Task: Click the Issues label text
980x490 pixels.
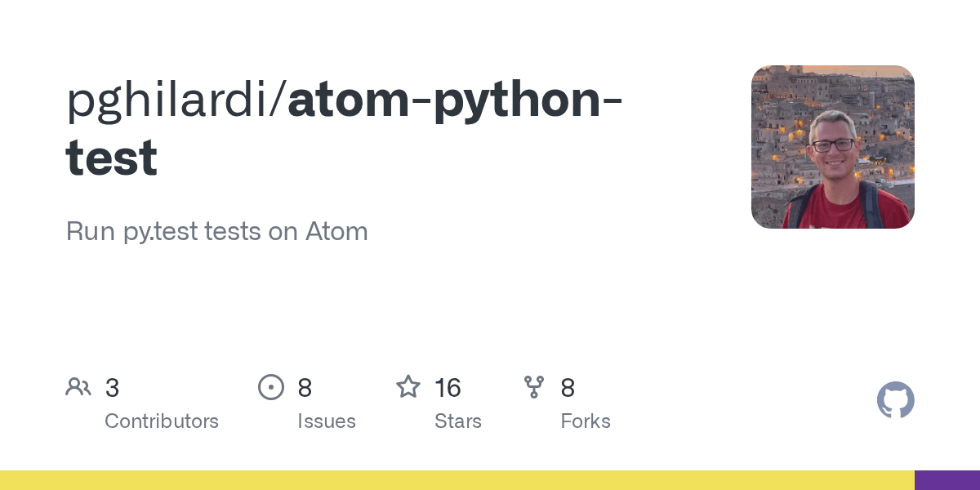Action: point(327,421)
